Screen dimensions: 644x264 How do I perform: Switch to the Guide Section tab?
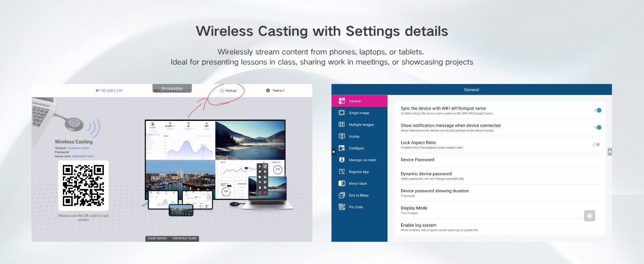tap(157, 238)
